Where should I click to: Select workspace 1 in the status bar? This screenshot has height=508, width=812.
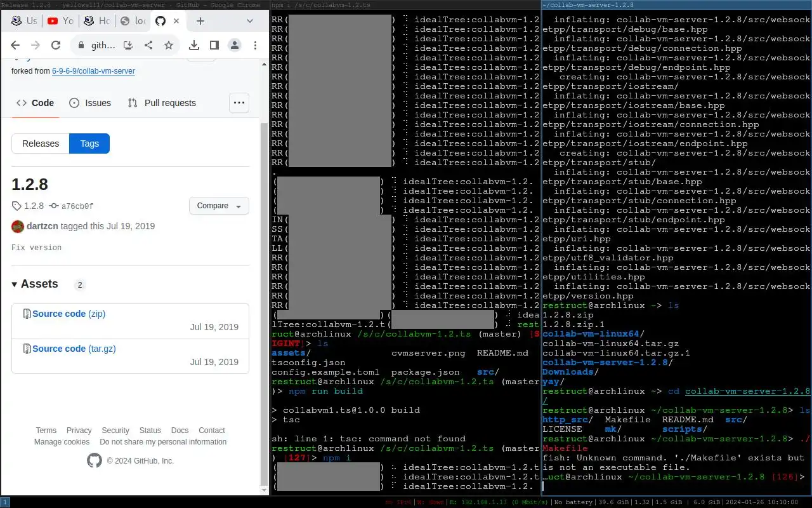(x=5, y=502)
